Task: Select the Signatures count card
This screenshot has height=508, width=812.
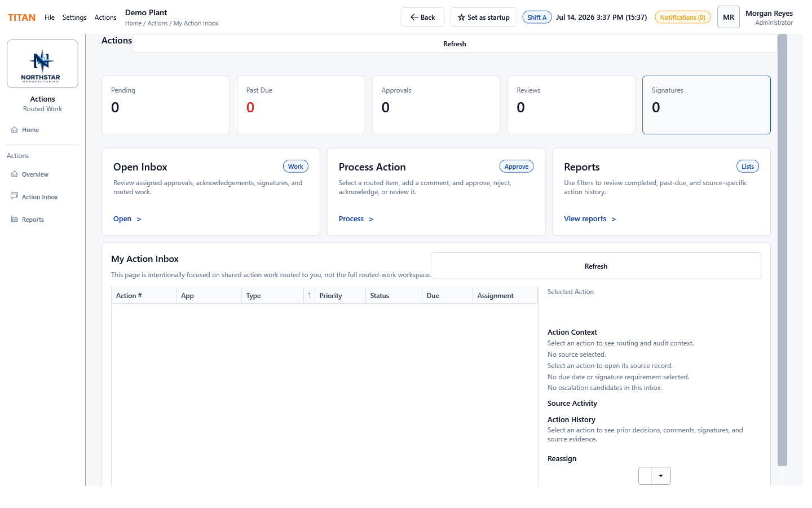Action: (707, 105)
